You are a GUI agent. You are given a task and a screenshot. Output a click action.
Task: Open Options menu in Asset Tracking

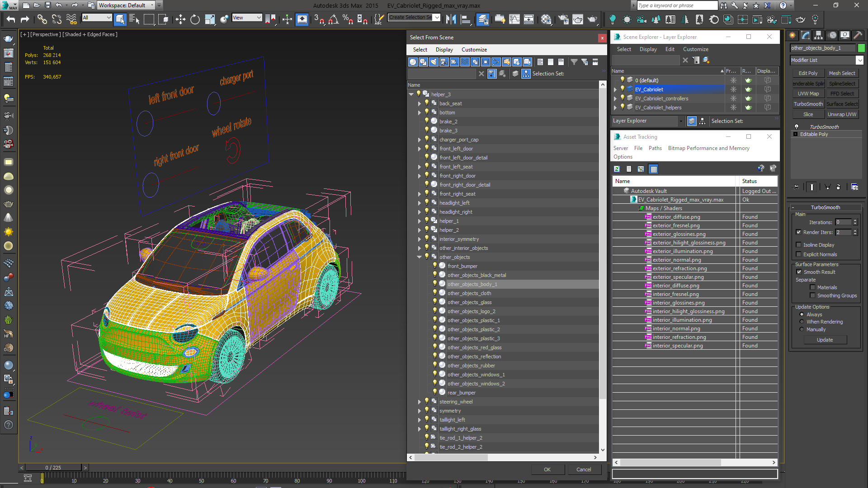(x=623, y=157)
